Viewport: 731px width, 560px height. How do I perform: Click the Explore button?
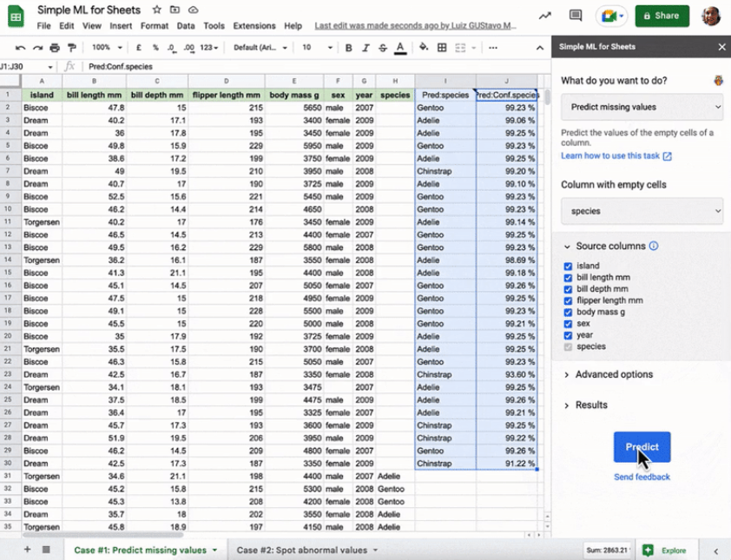pyautogui.click(x=667, y=550)
